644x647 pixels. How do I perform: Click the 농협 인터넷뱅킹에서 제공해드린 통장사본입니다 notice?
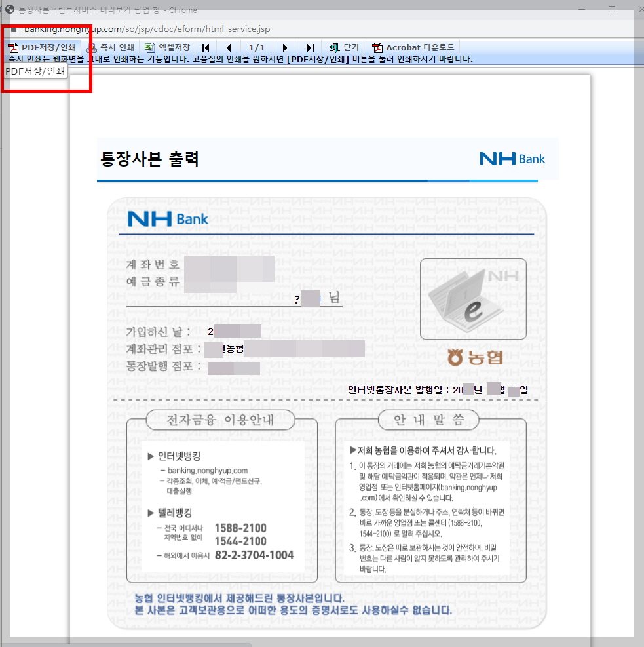point(240,598)
